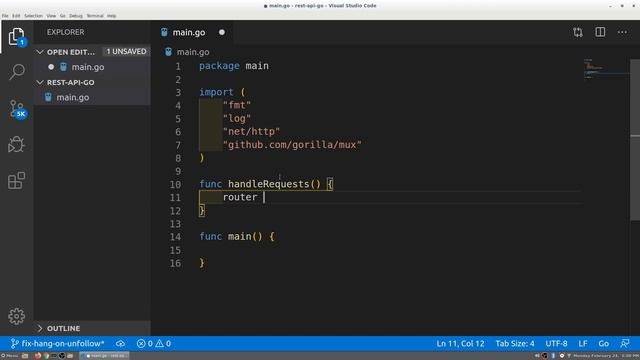Click the word router on line 11
This screenshot has width=640, height=360.
(240, 197)
